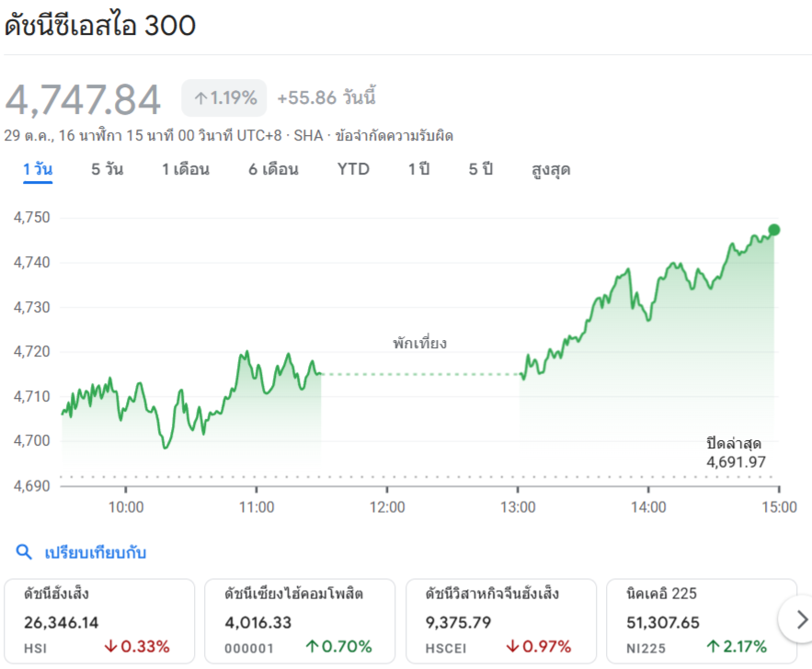Switch to the 5 ปี tab
This screenshot has height=669, width=812.
click(x=480, y=169)
